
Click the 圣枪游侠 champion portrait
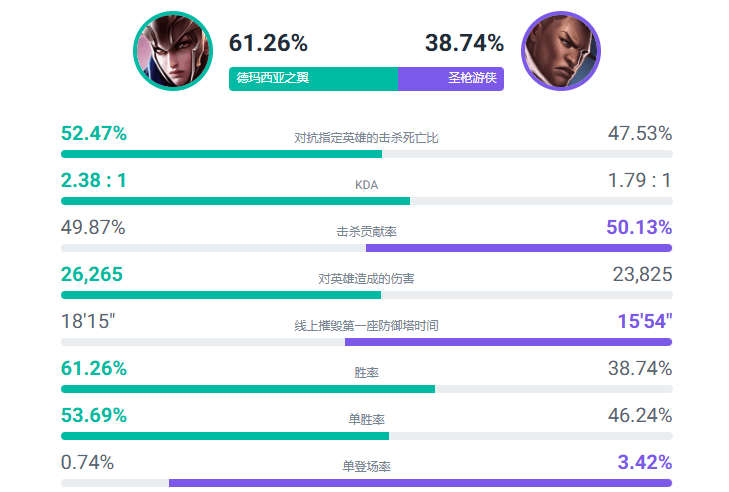pyautogui.click(x=561, y=51)
